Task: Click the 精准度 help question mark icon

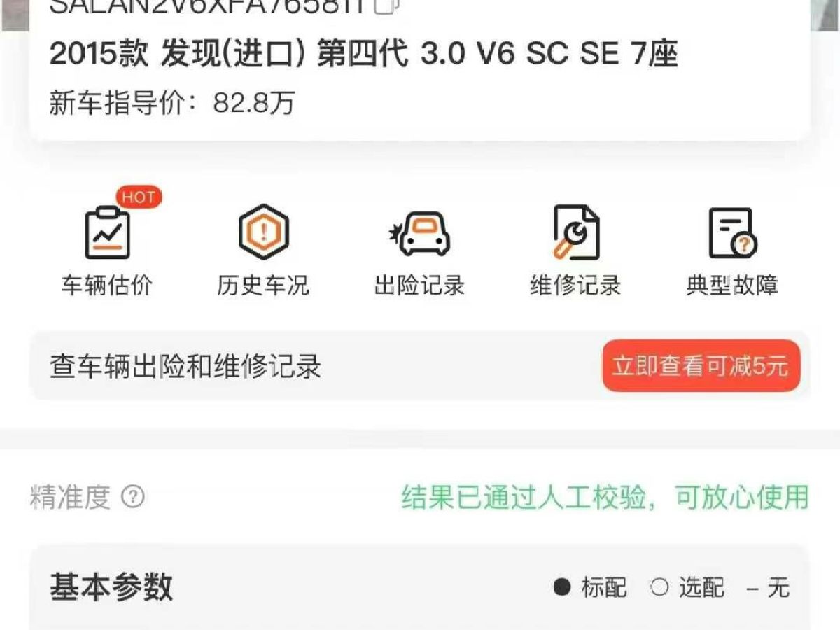Action: (133, 497)
